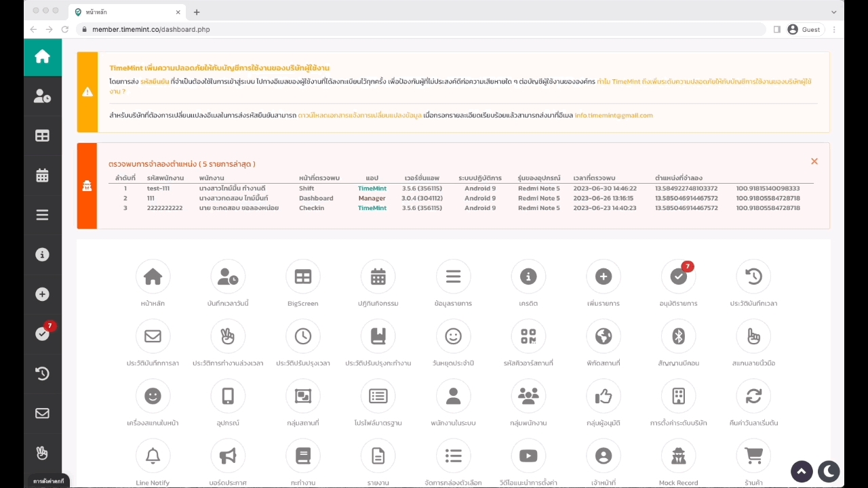This screenshot has width=868, height=488.
Task: Click the Bluetooth beacon signal icon
Action: (678, 336)
